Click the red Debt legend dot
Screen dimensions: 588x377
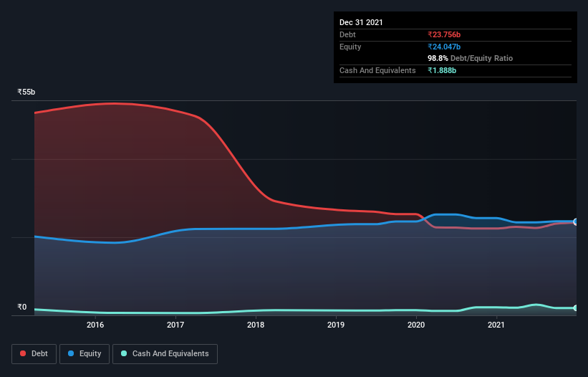pos(23,353)
